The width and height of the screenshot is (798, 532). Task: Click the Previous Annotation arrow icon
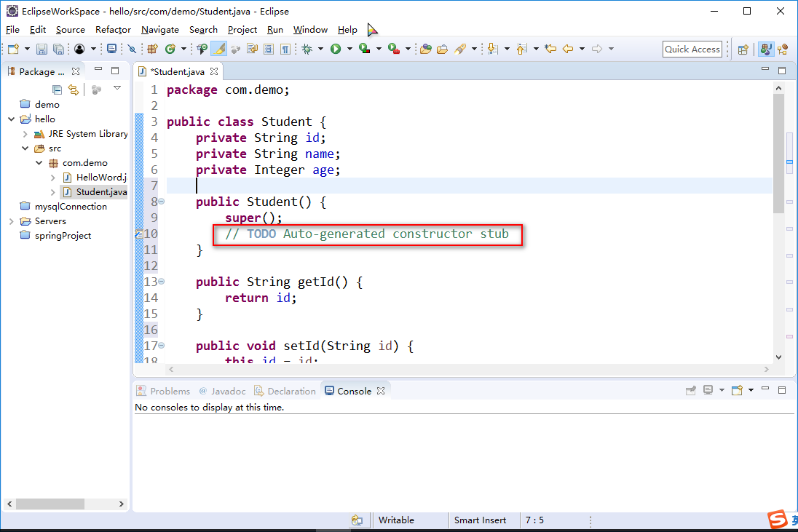tap(521, 49)
